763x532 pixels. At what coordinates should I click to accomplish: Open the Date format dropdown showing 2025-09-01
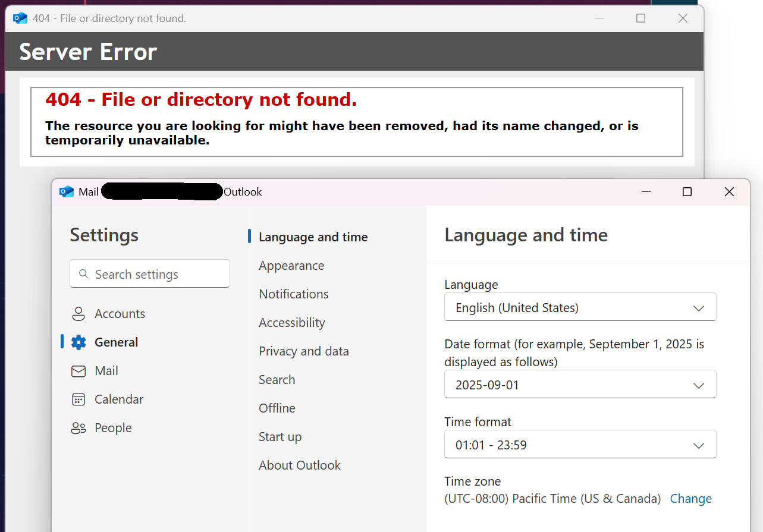point(580,385)
